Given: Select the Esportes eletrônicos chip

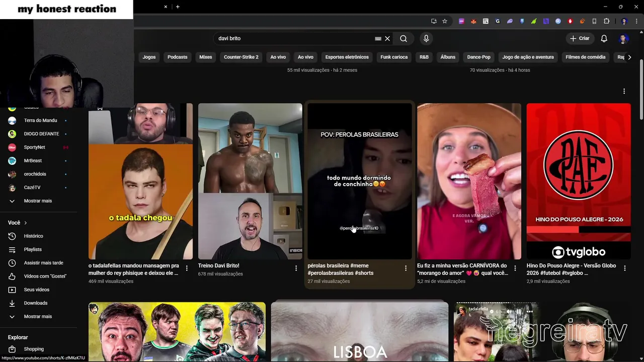Looking at the screenshot, I should [347, 57].
